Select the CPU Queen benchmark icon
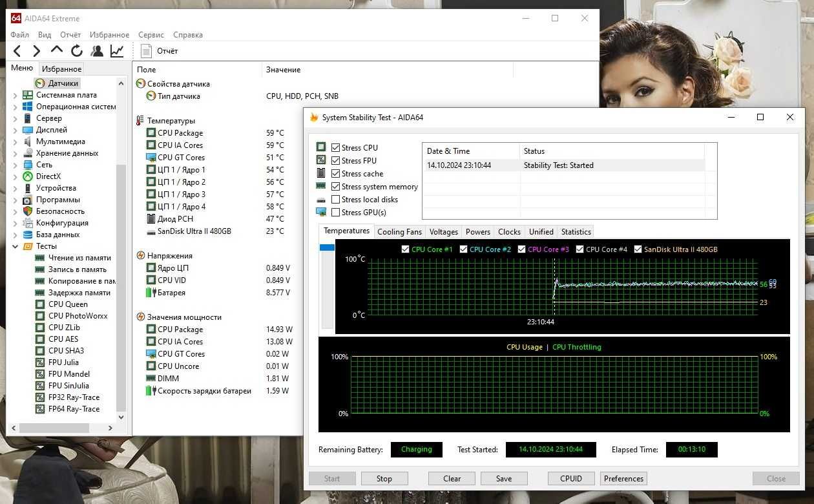This screenshot has width=814, height=504. click(x=40, y=304)
